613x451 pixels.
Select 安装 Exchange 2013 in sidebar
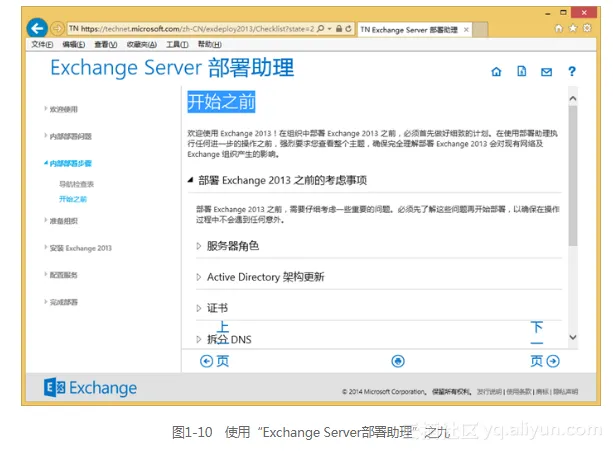point(81,248)
